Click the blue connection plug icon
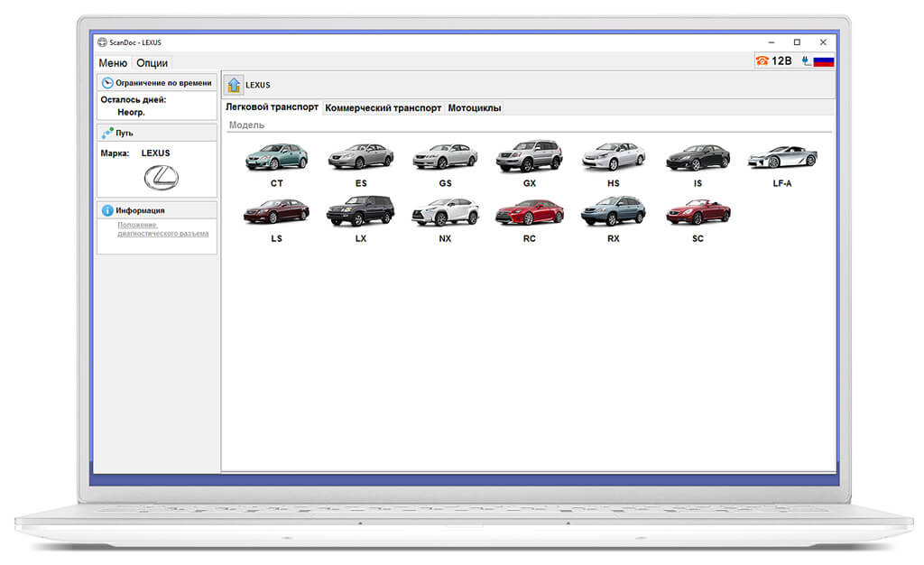This screenshot has width=924, height=565. tap(806, 60)
